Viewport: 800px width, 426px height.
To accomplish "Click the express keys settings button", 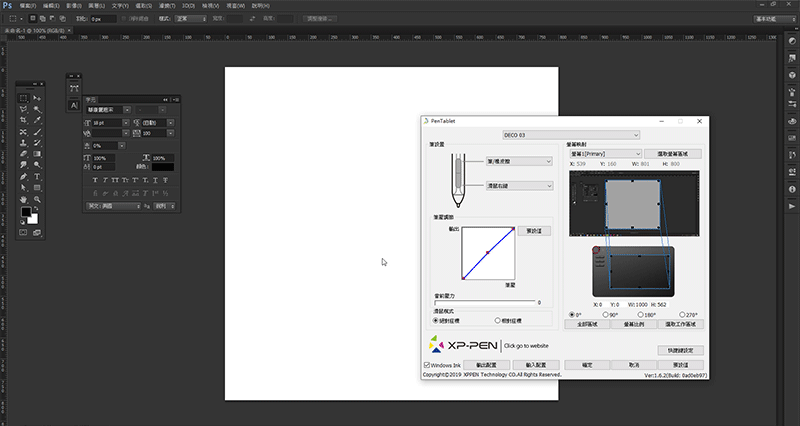I will coord(681,350).
